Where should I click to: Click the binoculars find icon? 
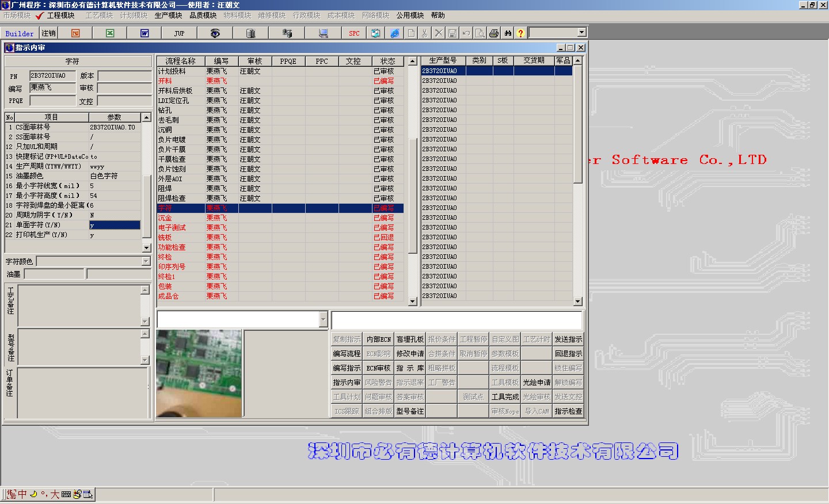pyautogui.click(x=507, y=33)
